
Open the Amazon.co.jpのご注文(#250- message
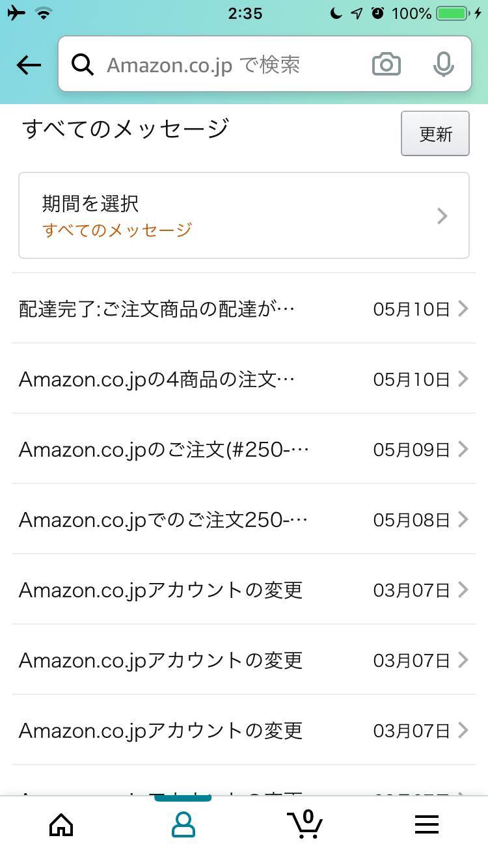pos(163,449)
